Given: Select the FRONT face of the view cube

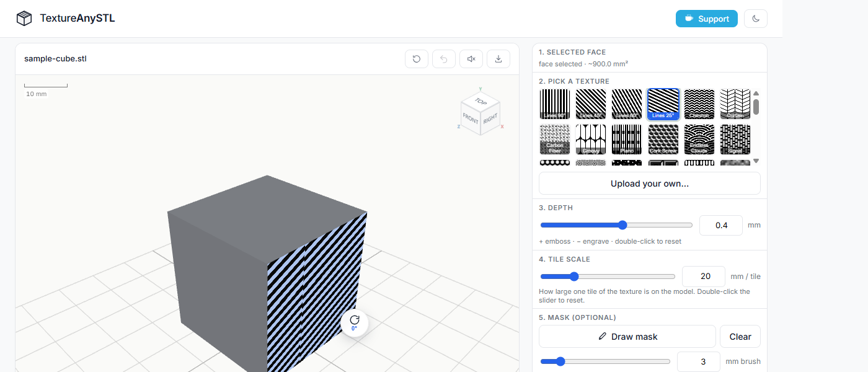Looking at the screenshot, I should click(x=471, y=118).
